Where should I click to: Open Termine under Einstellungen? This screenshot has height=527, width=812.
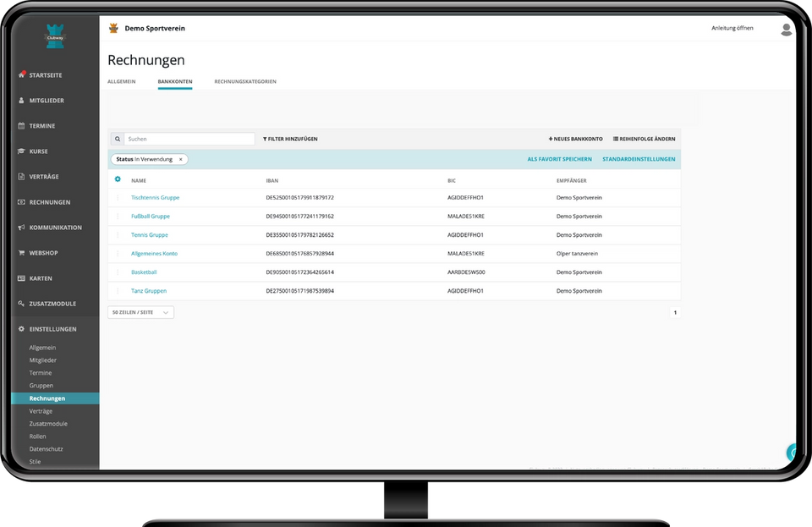[x=41, y=373]
